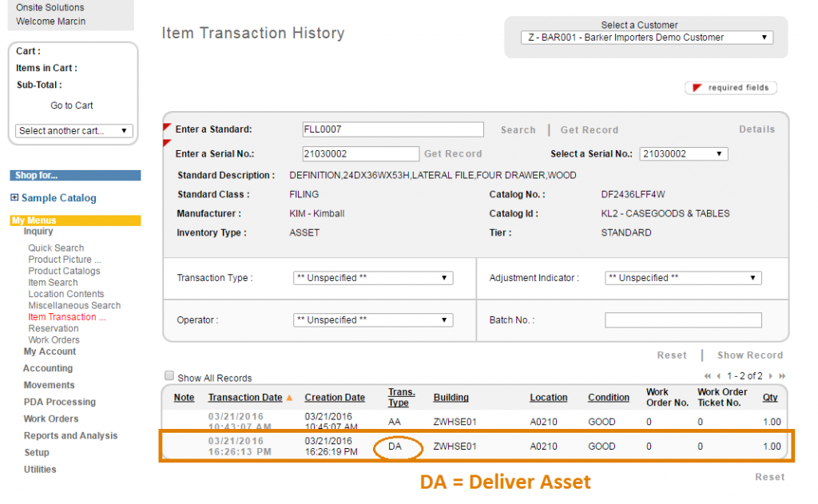Image resolution: width=818 pixels, height=504 pixels.
Task: Go to first page of records
Action: (708, 376)
